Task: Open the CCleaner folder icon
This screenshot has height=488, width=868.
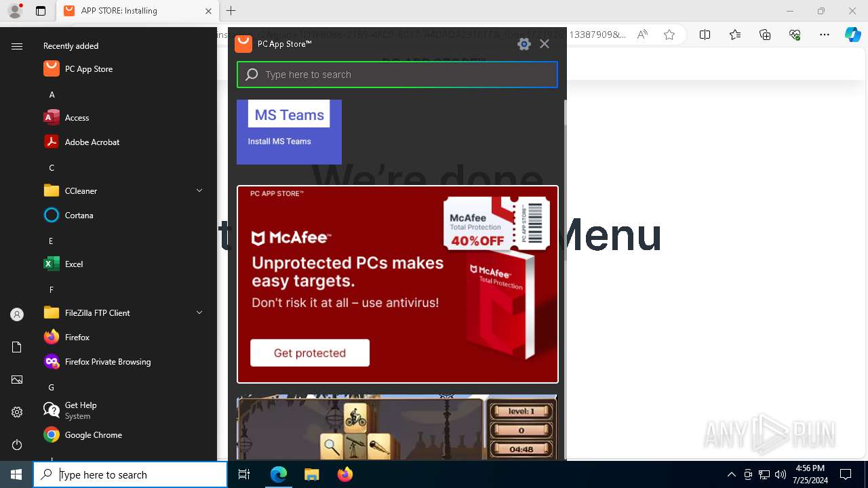Action: 52,191
